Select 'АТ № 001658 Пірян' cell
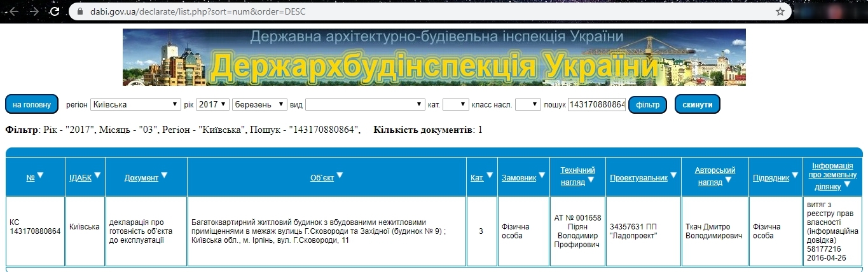Image resolution: width=868 pixels, height=272 pixels. tap(577, 231)
